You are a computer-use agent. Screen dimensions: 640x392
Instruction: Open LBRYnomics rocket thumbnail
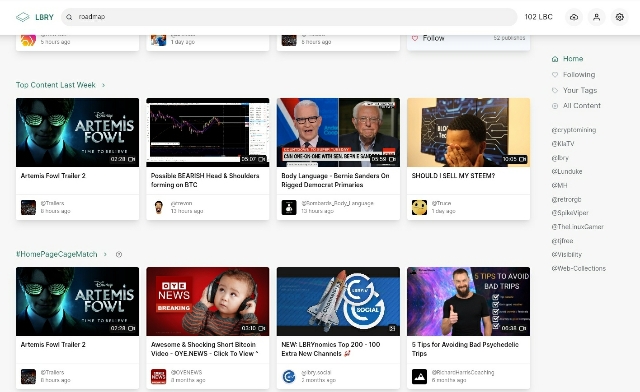(338, 301)
